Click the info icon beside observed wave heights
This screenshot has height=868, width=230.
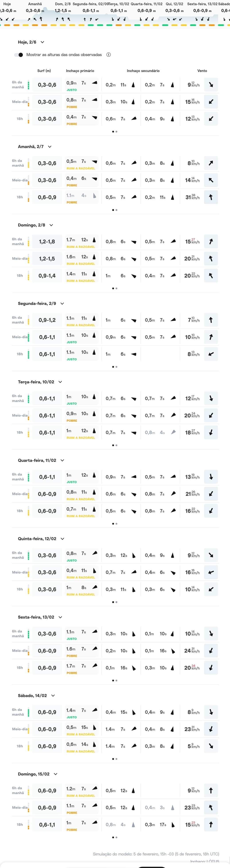108,55
